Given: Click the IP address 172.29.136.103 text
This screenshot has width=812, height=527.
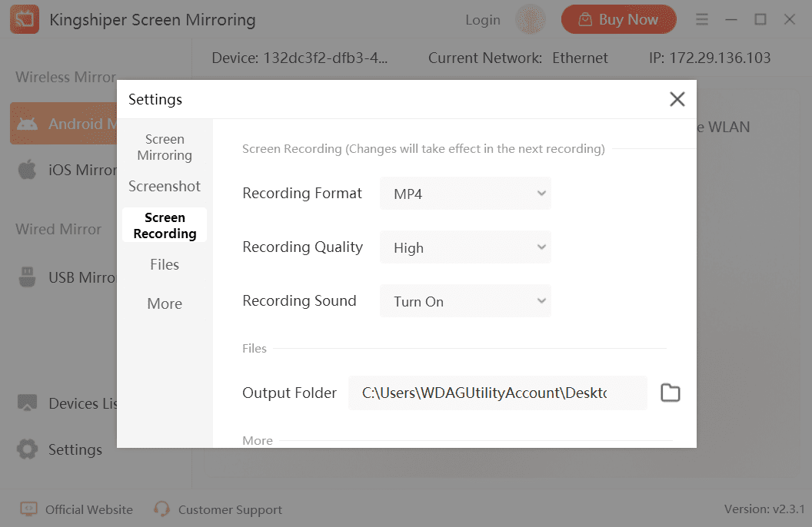Looking at the screenshot, I should tap(710, 58).
